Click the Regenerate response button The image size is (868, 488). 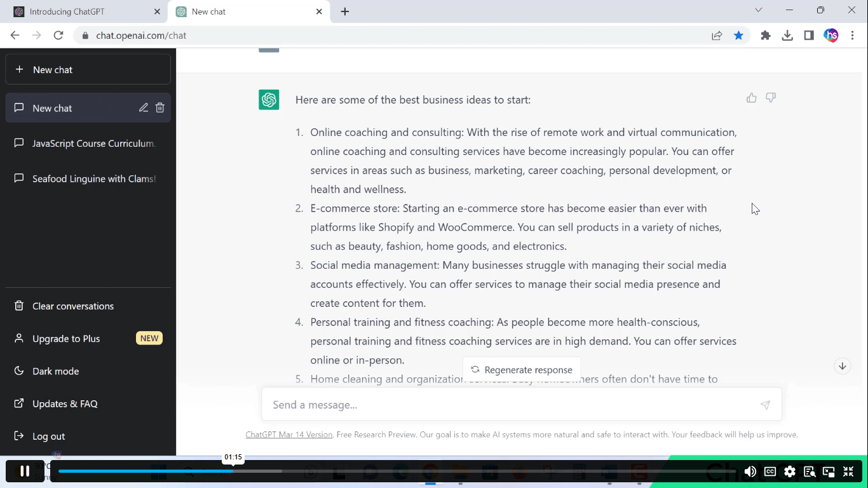[x=521, y=370]
